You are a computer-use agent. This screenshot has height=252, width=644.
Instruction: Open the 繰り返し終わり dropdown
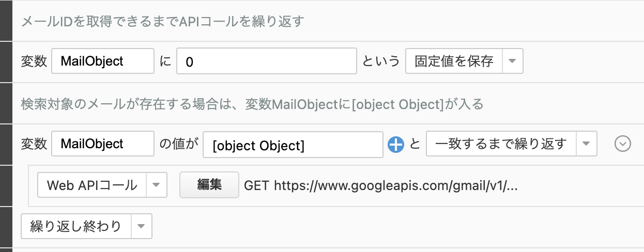pos(141,226)
